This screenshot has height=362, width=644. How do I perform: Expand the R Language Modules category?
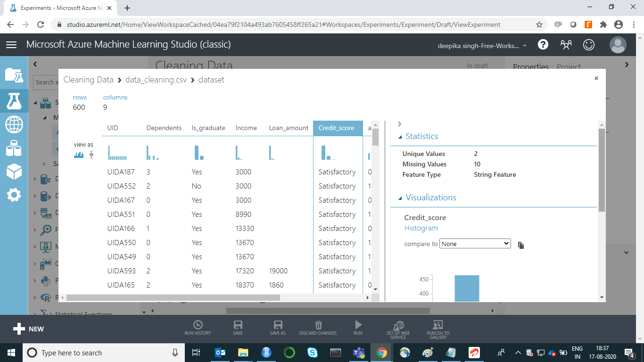[36, 297]
